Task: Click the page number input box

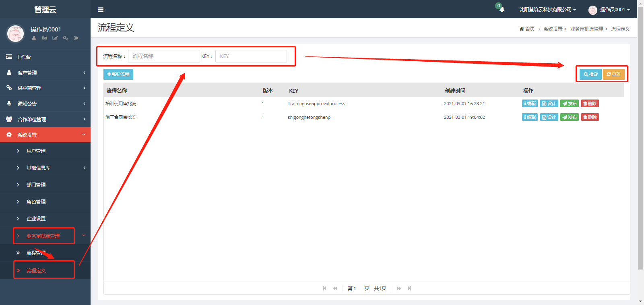Action: pos(357,288)
